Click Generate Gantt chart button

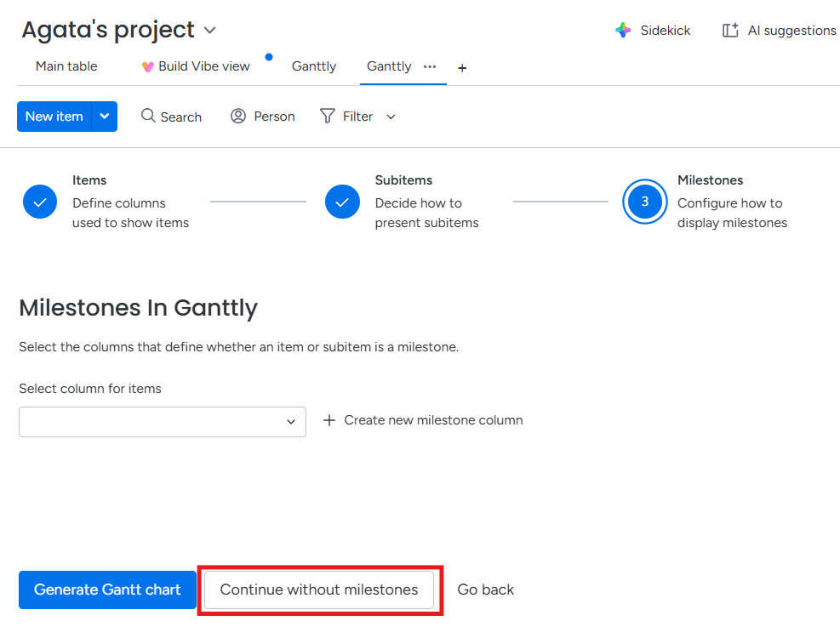[x=108, y=590]
